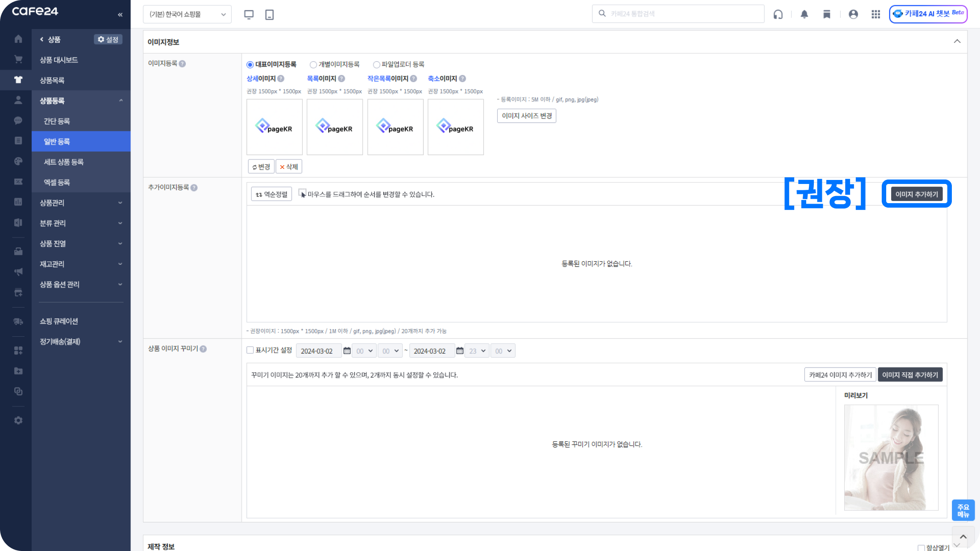980x551 pixels.
Task: Switch to desktop preview icon
Action: tap(249, 14)
